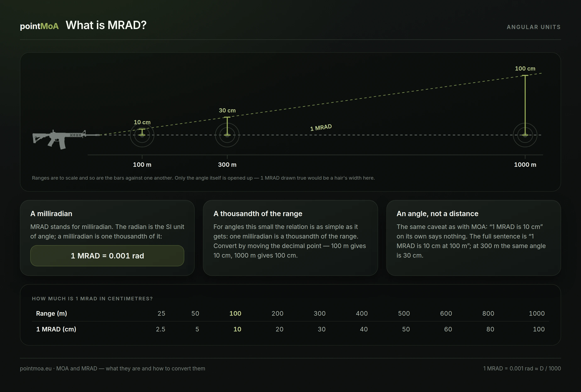Click the '1 MRAD = 0.001 rad' formula box
The image size is (581, 392).
tap(107, 256)
